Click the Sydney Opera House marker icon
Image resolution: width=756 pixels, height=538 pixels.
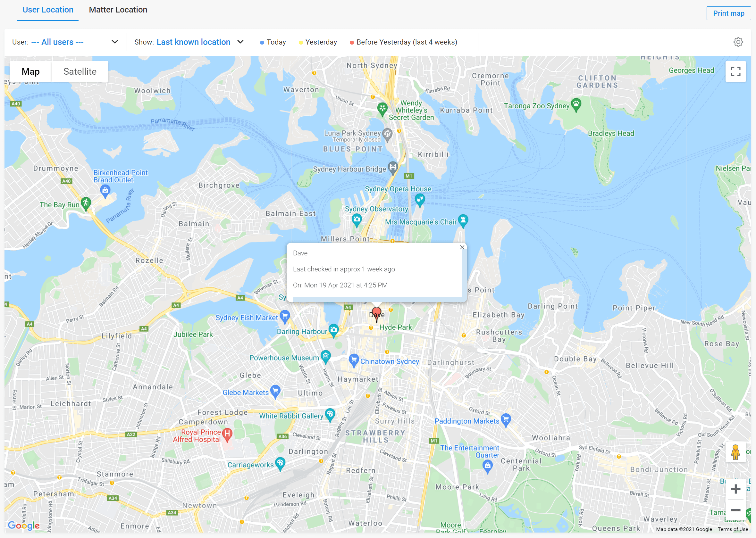(x=420, y=200)
